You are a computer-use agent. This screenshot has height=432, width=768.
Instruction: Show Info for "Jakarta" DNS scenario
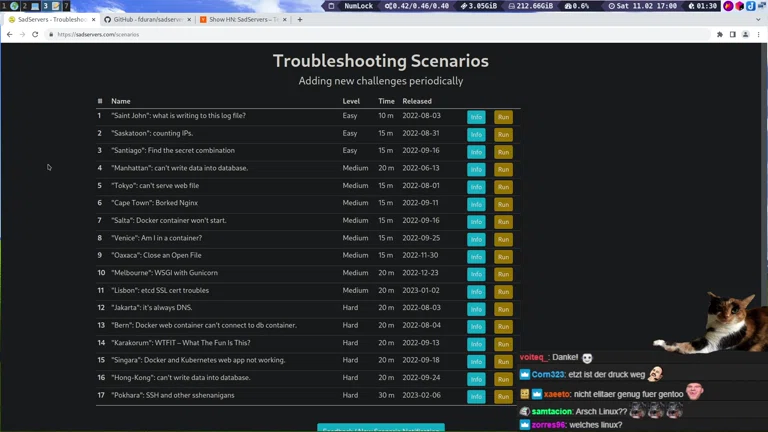click(x=476, y=309)
